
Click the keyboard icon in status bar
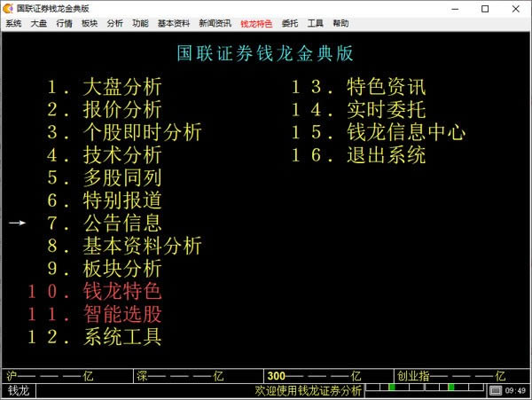[x=496, y=391]
